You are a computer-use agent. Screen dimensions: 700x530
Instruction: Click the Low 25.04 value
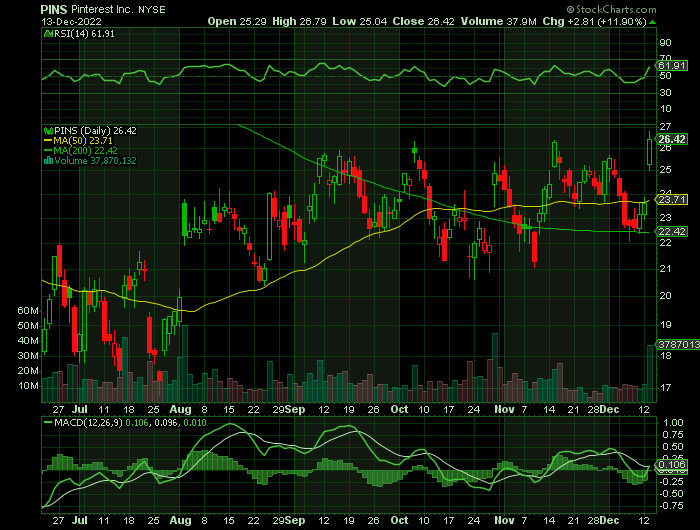(x=359, y=21)
